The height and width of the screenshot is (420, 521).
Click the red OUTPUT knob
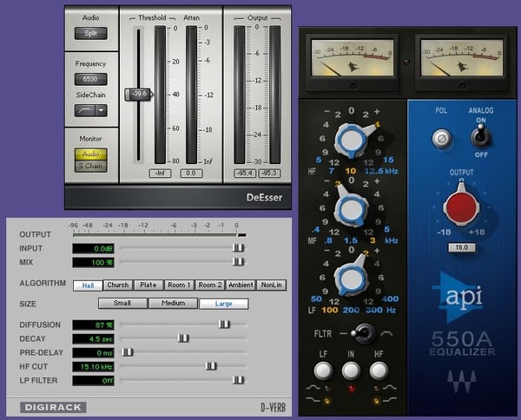click(x=461, y=207)
